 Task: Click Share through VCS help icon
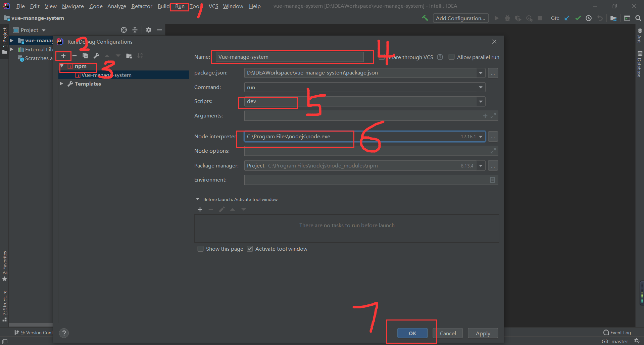tap(440, 57)
